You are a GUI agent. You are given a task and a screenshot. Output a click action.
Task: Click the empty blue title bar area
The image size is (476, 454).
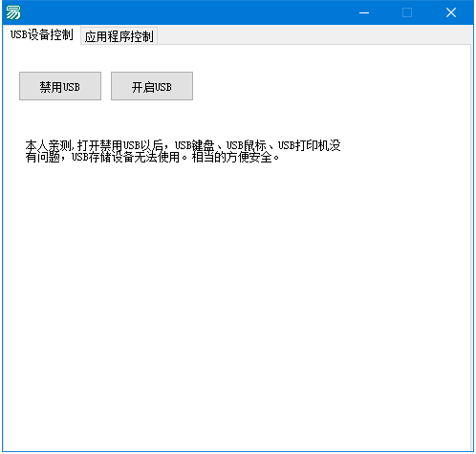click(x=191, y=12)
